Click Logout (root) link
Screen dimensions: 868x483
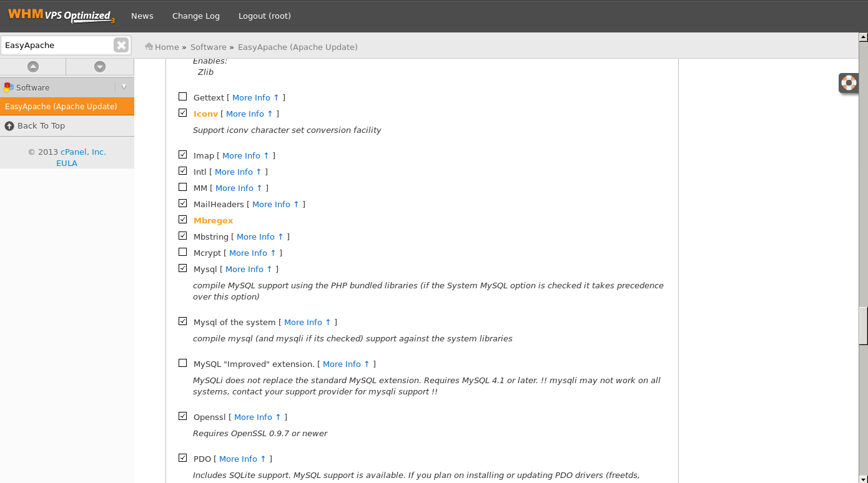(265, 16)
